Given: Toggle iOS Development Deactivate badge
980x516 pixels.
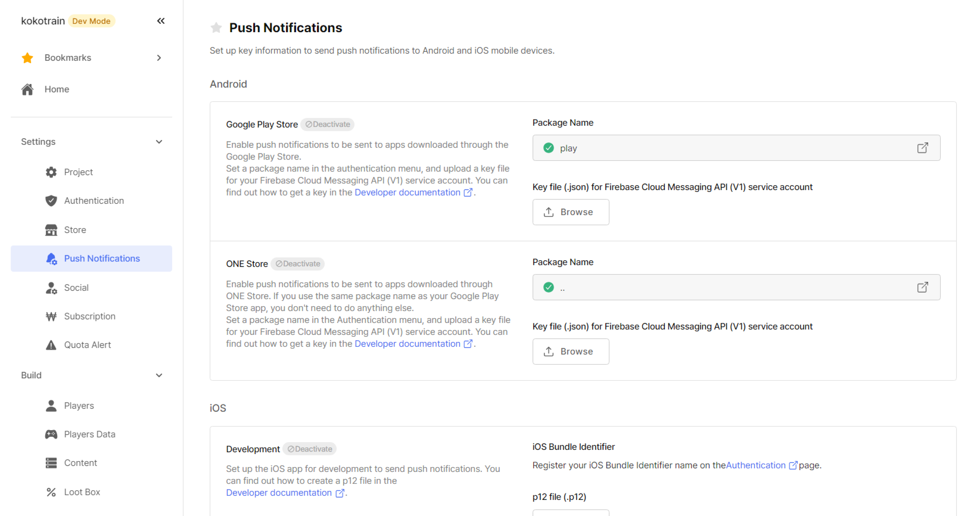Looking at the screenshot, I should pyautogui.click(x=310, y=449).
